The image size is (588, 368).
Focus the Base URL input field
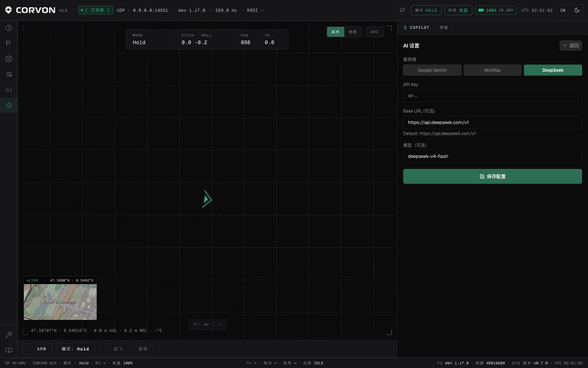[x=492, y=122]
